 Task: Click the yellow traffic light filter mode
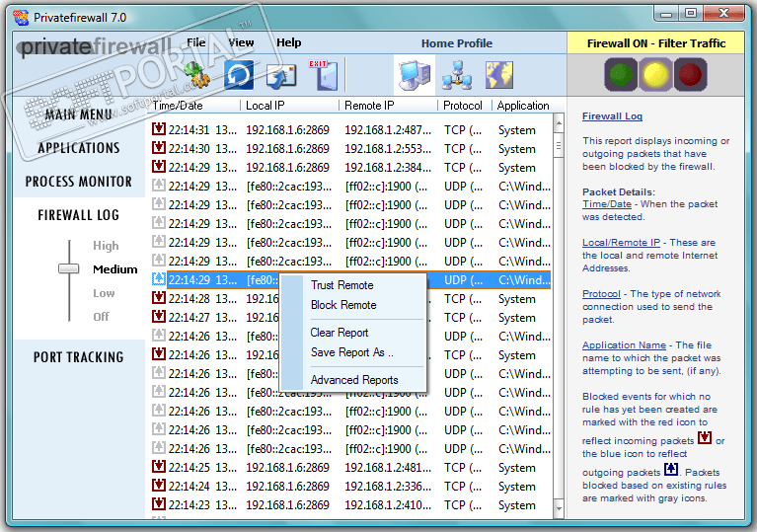coord(655,75)
